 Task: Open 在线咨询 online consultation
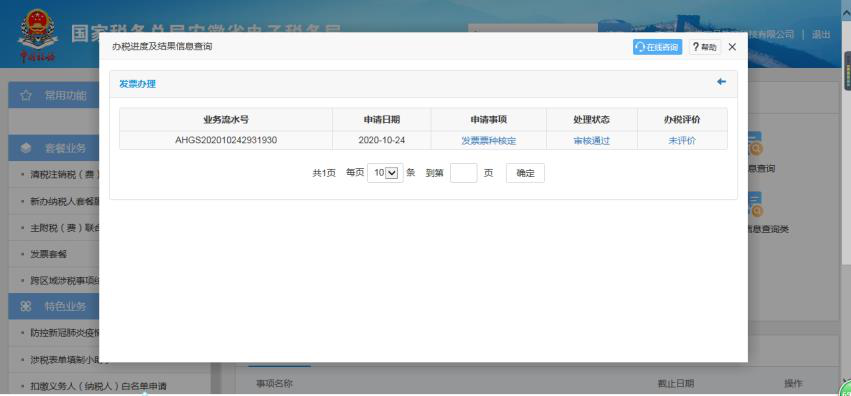point(657,47)
